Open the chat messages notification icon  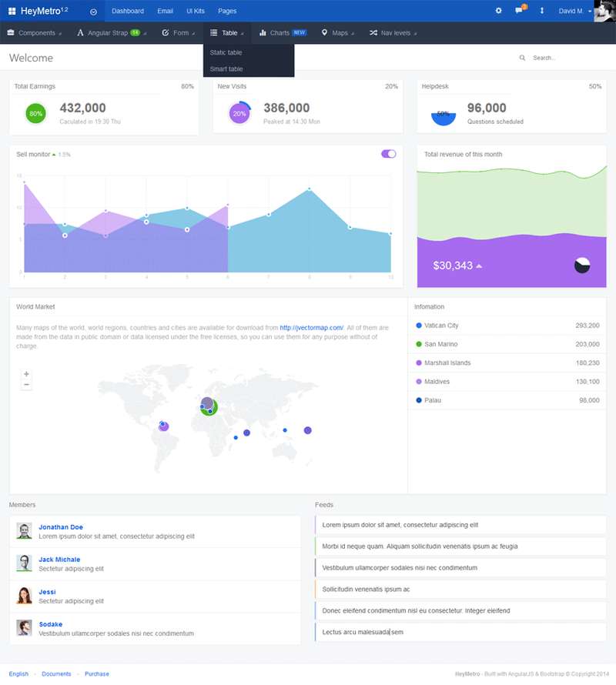pos(519,11)
